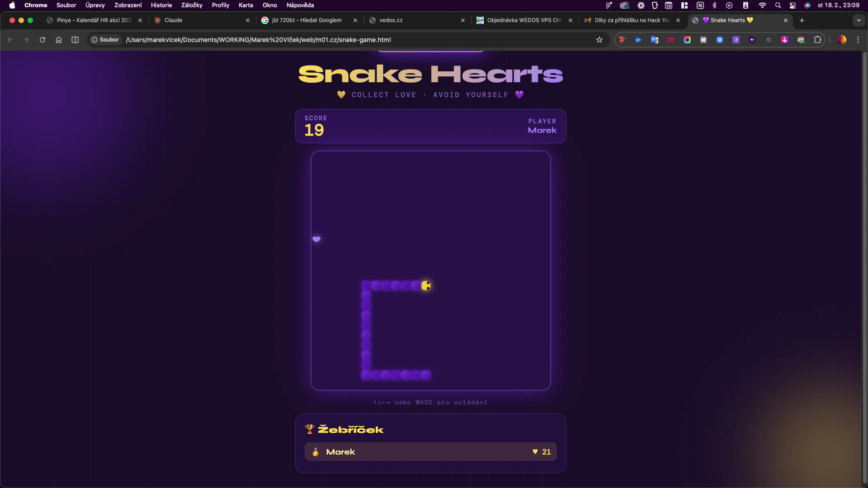Click the address bar URL
868x488 pixels.
point(258,40)
